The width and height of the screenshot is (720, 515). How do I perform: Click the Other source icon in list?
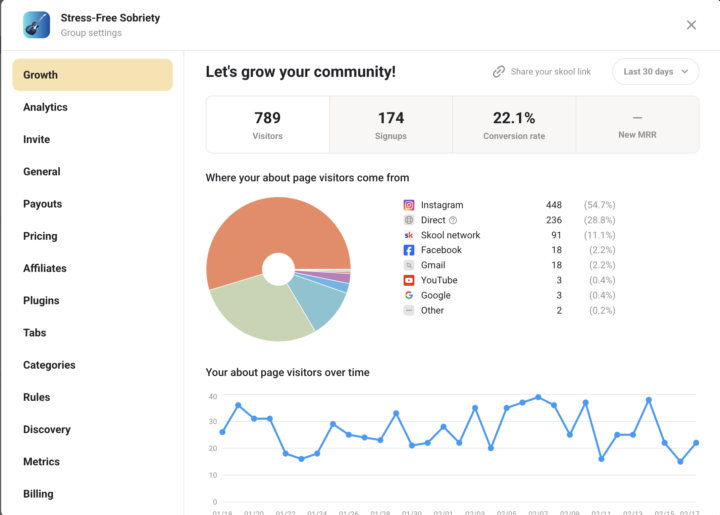(409, 310)
